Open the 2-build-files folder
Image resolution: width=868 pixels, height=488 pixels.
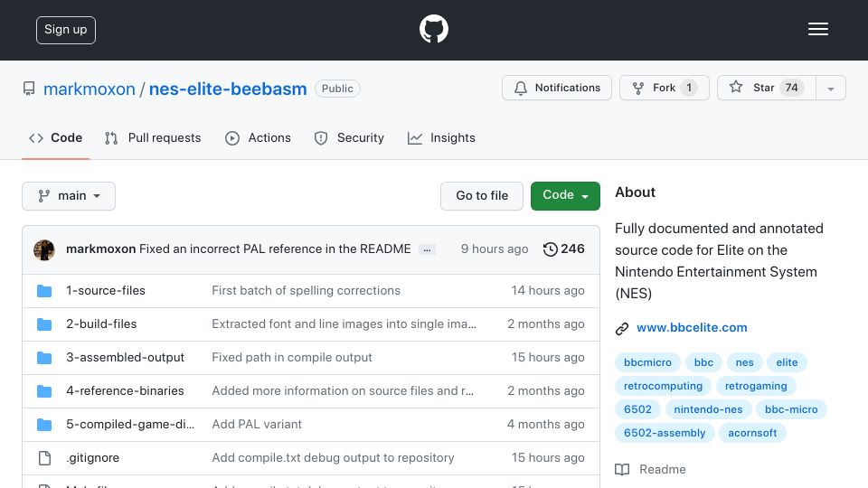101,324
